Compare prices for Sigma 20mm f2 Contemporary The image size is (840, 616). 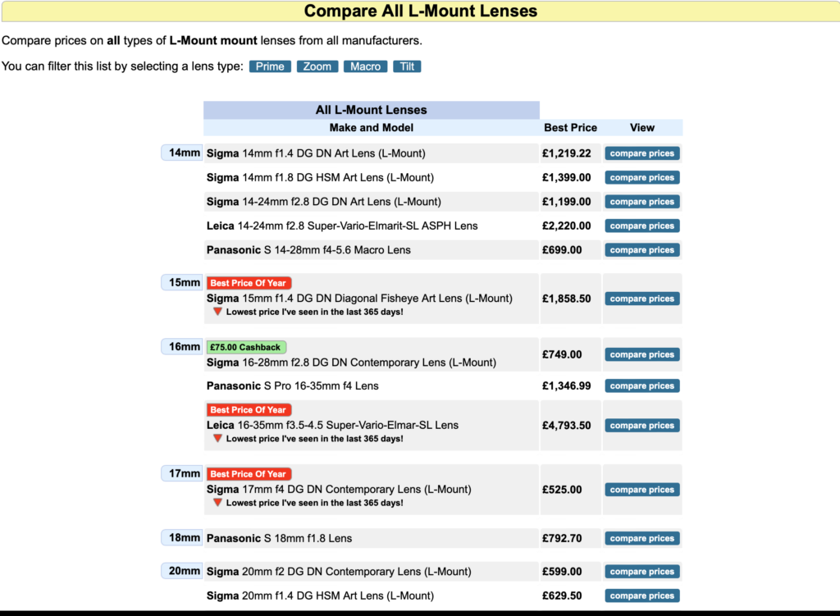coord(642,572)
